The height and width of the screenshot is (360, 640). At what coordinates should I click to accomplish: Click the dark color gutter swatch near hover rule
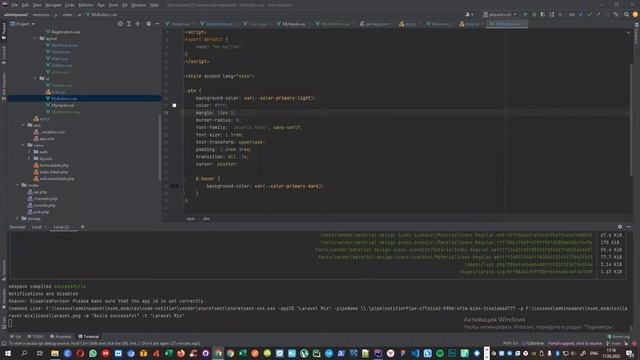[x=174, y=186]
